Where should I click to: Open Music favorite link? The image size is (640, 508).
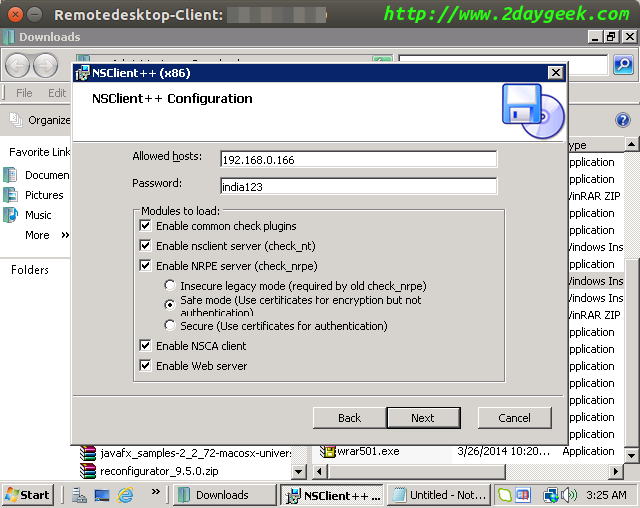[28, 215]
